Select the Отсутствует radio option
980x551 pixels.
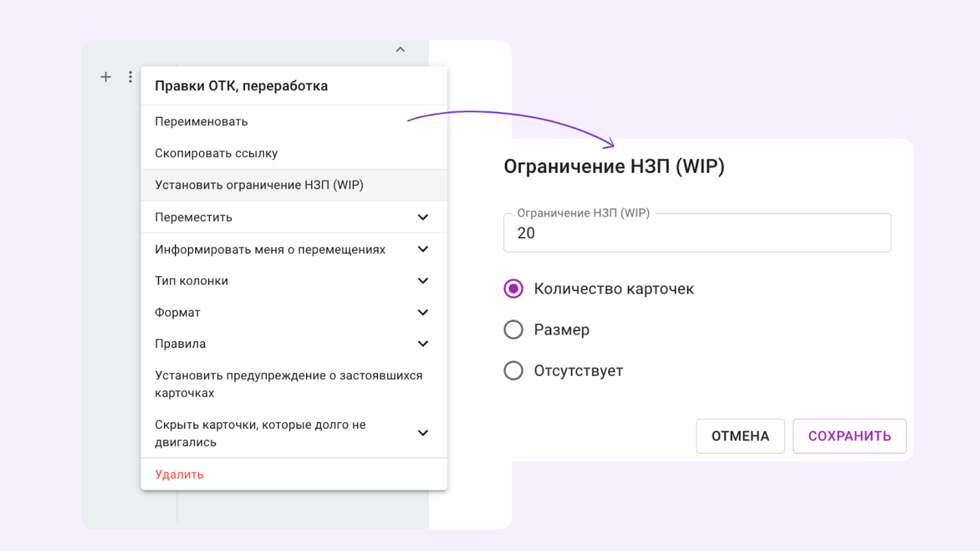coord(513,370)
